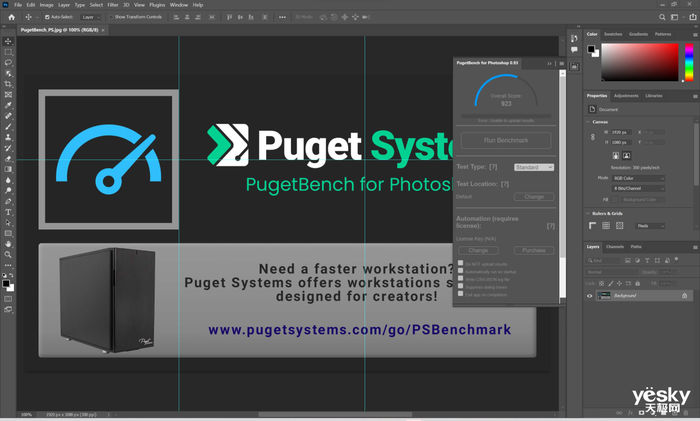Toggle Show Transform Controls checkbox
This screenshot has height=421, width=700.
[x=112, y=17]
